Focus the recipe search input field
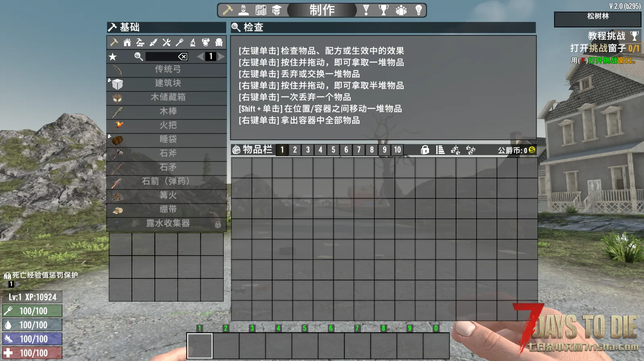This screenshot has height=361, width=644. click(167, 56)
